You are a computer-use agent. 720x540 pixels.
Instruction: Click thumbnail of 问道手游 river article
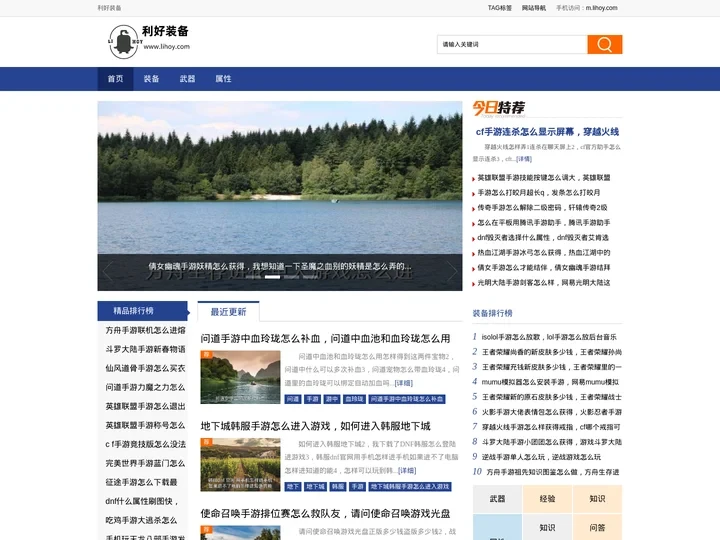coord(240,377)
